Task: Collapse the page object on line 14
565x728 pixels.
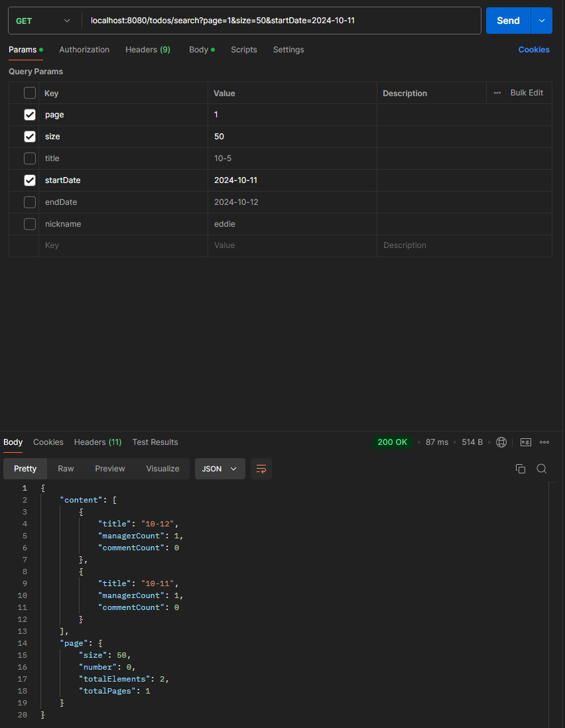Action: (100, 643)
